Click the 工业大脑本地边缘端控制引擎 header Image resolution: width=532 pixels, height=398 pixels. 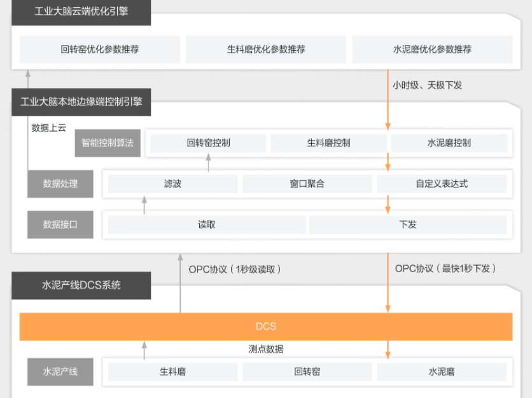tap(81, 102)
